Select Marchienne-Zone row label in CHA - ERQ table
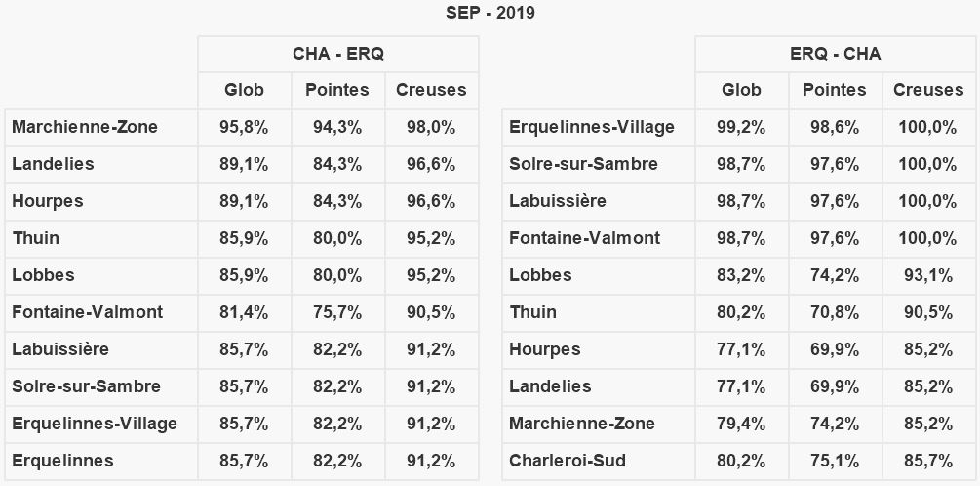This screenshot has height=486, width=980. 85,127
